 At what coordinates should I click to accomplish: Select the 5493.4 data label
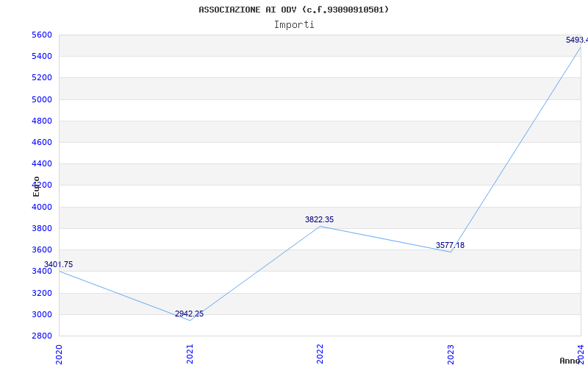pos(577,40)
